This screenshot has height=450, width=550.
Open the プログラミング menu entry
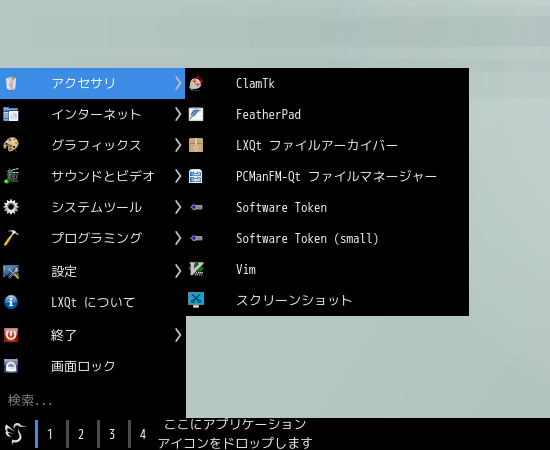tap(92, 238)
